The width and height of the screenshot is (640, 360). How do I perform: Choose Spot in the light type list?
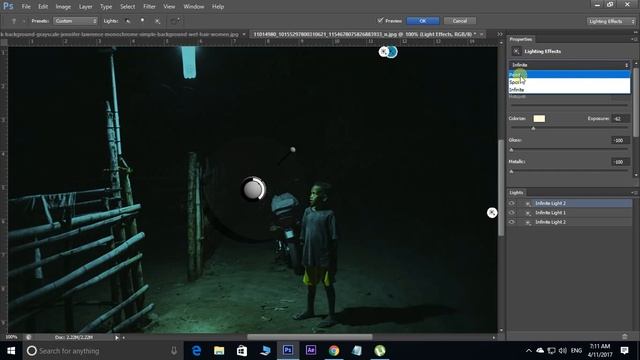[569, 82]
